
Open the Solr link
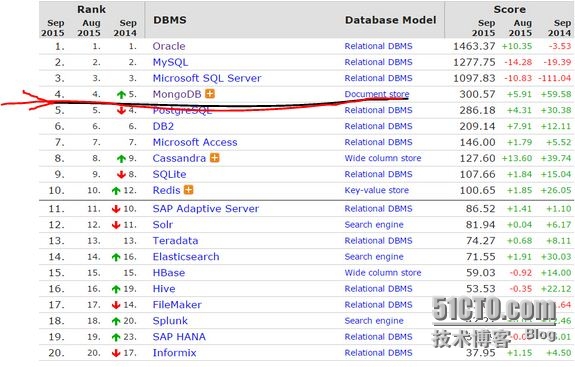163,224
